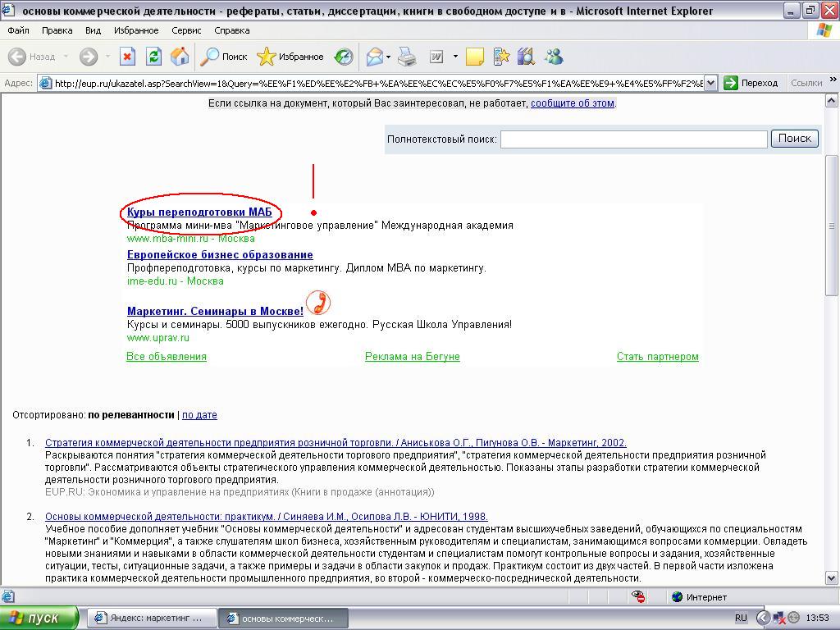This screenshot has height=630, width=840.
Task: Click the Поиск magnifier toolbar button
Action: (x=224, y=57)
